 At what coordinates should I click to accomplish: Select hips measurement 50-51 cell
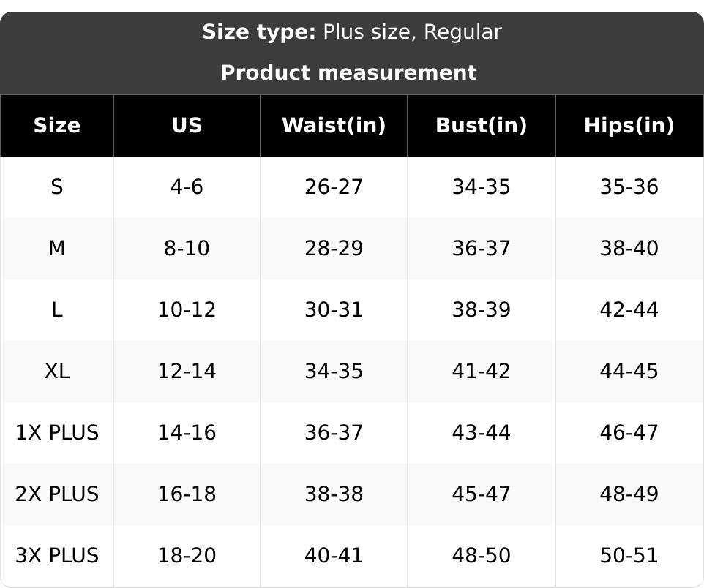629,556
